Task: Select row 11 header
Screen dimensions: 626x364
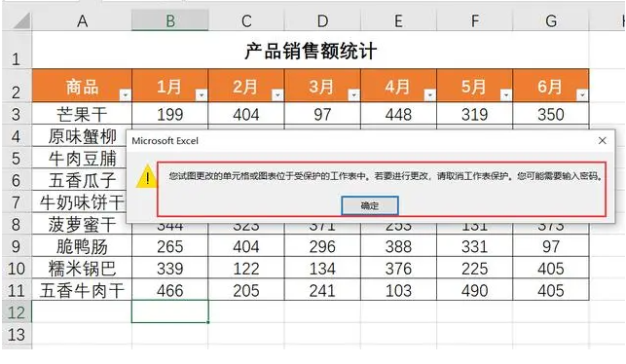Action: (x=17, y=290)
